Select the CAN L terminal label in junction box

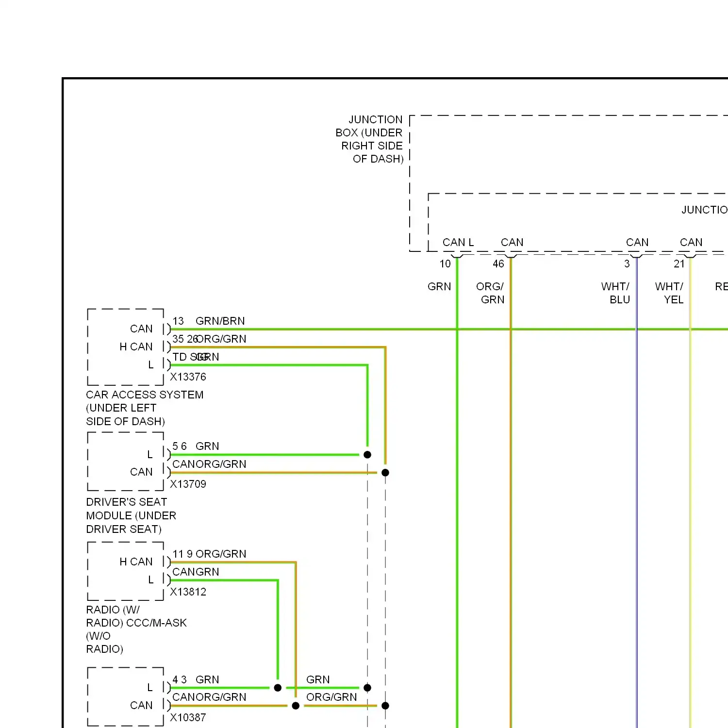click(x=458, y=242)
